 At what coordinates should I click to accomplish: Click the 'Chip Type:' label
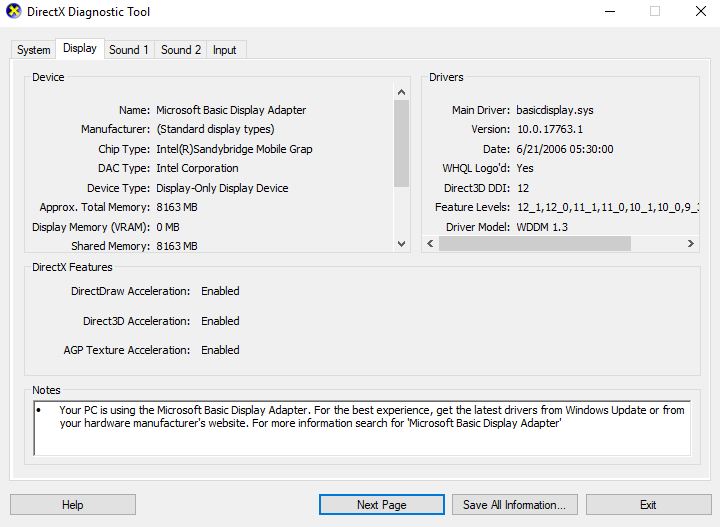click(124, 149)
